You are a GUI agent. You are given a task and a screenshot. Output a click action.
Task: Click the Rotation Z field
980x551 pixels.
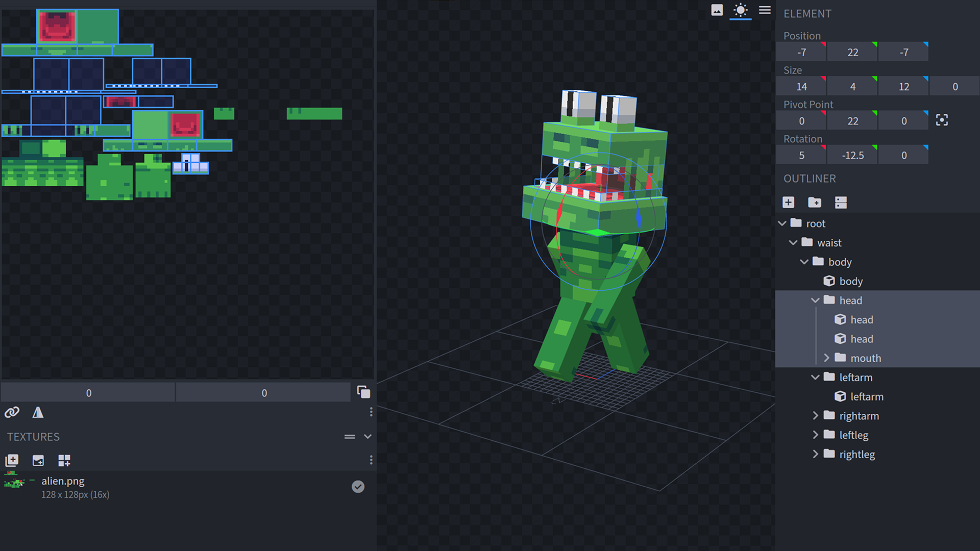click(x=903, y=155)
